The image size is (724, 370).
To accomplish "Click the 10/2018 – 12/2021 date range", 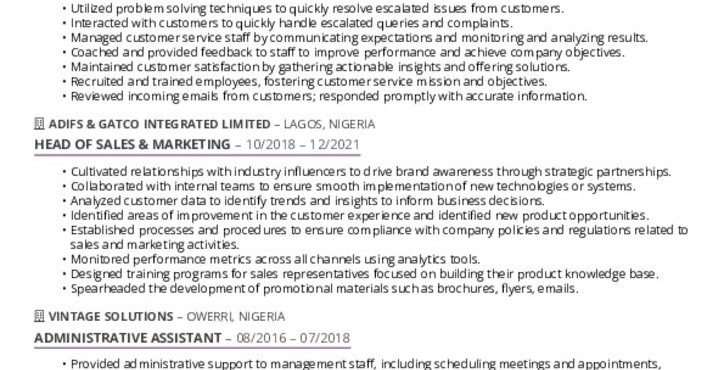I will click(302, 144).
